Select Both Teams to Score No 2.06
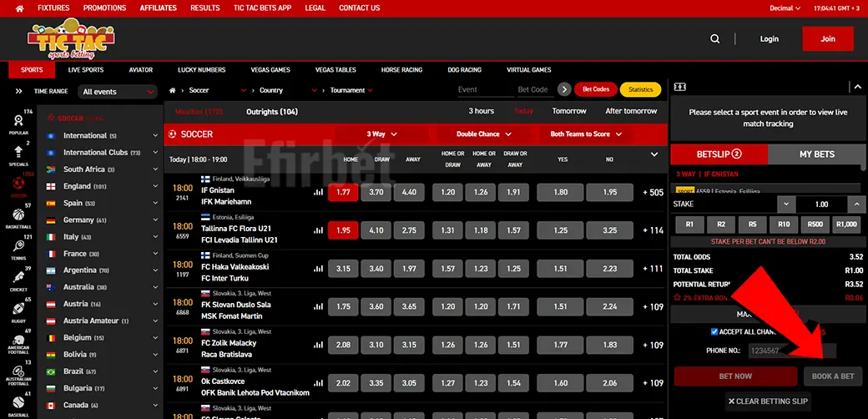Viewport: 868px width, 419px height. click(609, 383)
